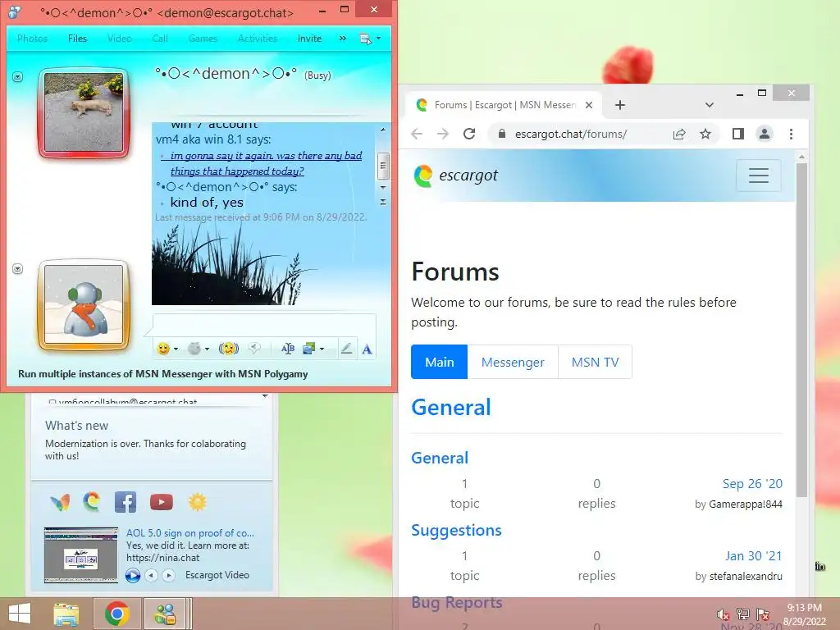Open AOL 5.0 sign on video thumbnail

tap(81, 555)
